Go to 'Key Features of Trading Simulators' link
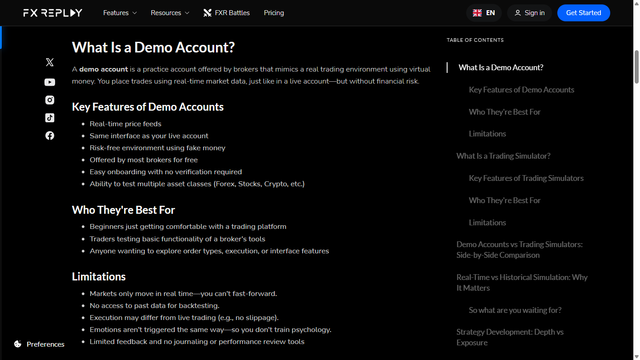 point(526,178)
